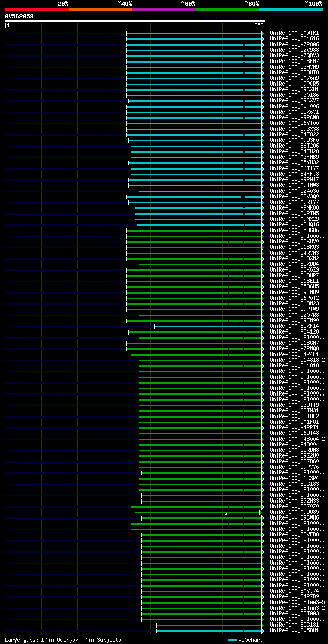The height and width of the screenshot is (644, 328).
Task: Select UniRef100_B7ZMS3 label
Action: (x=294, y=501)
